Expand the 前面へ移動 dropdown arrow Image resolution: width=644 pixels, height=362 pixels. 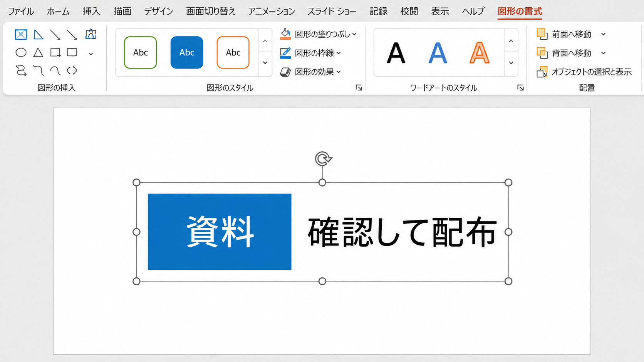pyautogui.click(x=604, y=34)
